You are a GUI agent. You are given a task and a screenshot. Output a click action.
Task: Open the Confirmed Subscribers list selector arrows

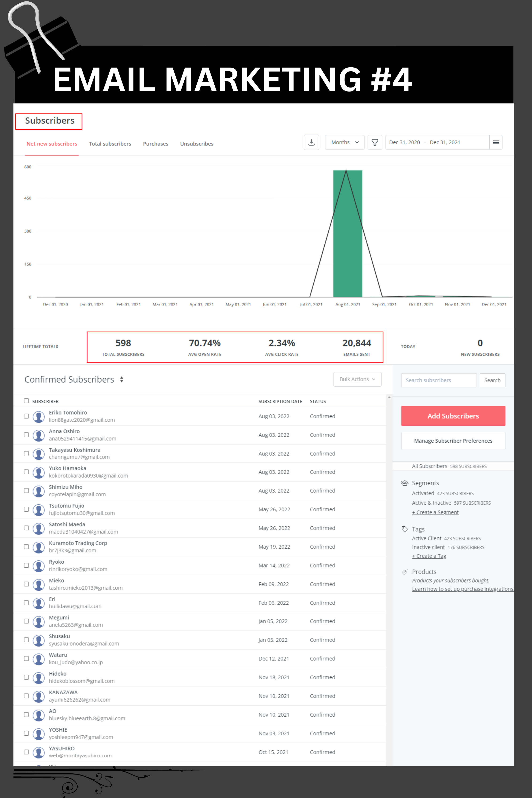pos(122,380)
